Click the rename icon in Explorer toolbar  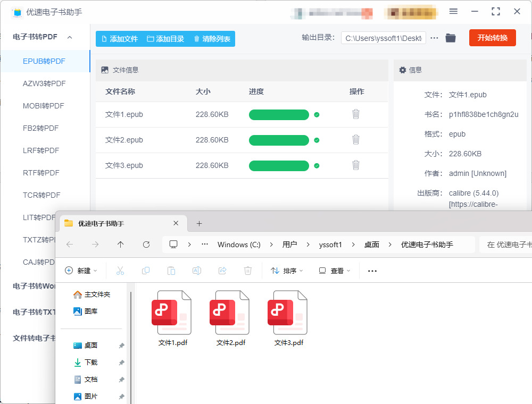click(x=197, y=271)
